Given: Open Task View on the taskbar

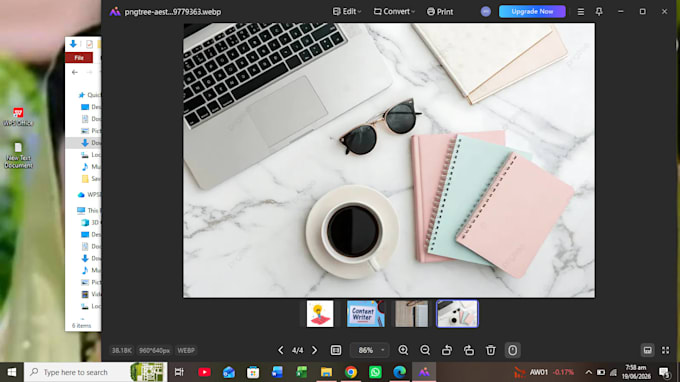Looking at the screenshot, I should tap(179, 372).
